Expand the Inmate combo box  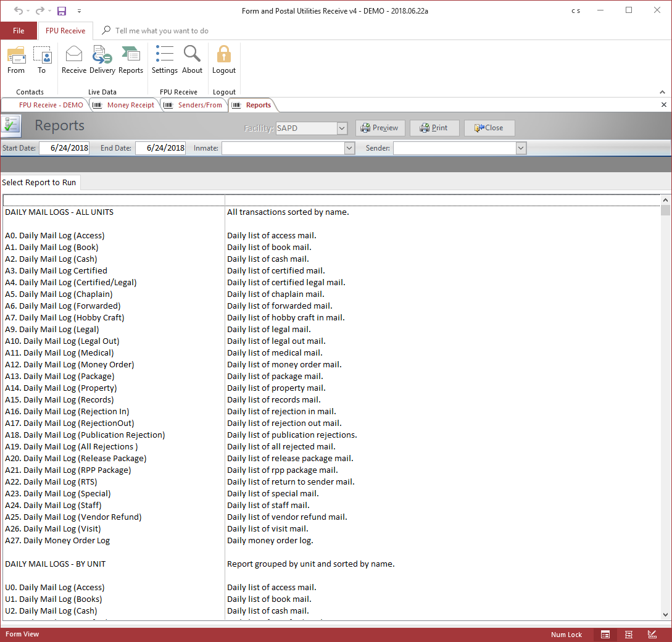[x=349, y=148]
